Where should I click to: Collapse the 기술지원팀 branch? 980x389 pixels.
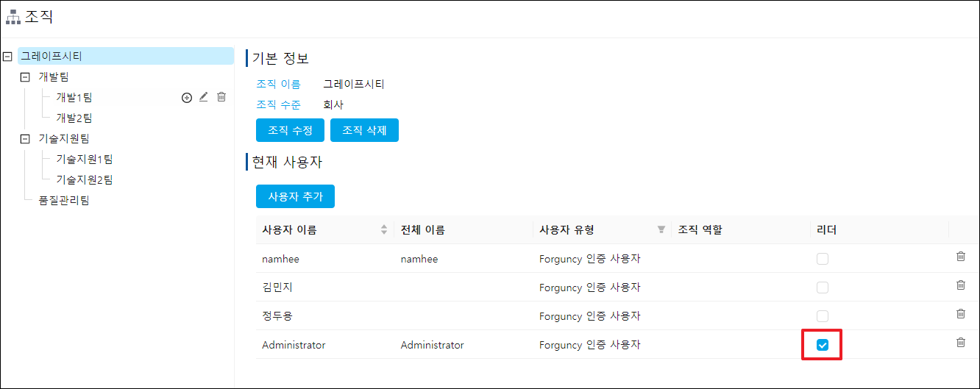(25, 138)
